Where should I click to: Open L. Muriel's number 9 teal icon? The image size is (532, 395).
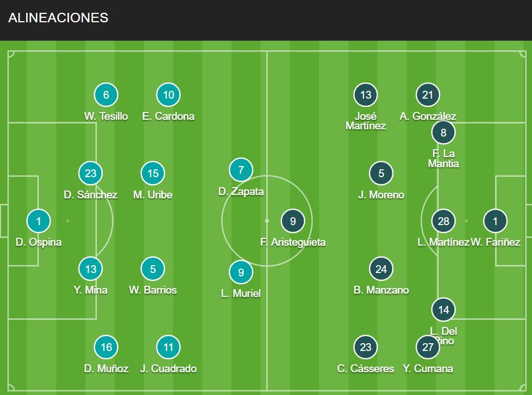[x=241, y=272]
